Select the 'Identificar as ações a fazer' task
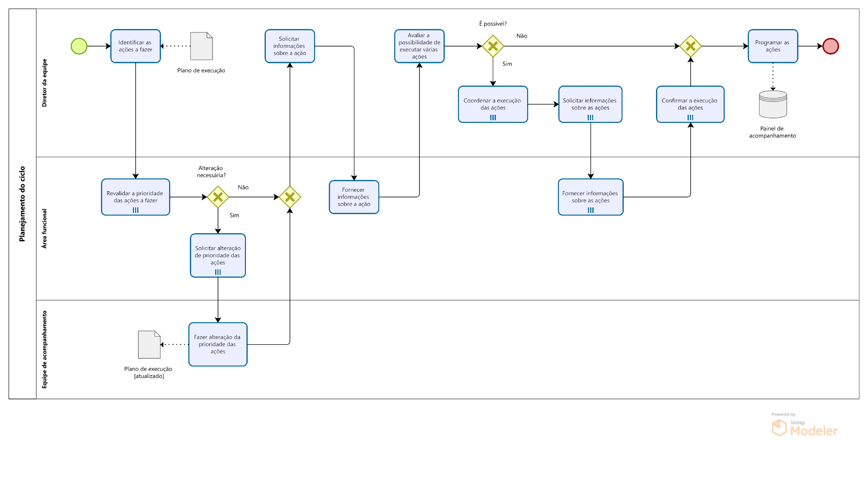Viewport: 868px width, 479px height. coord(136,46)
